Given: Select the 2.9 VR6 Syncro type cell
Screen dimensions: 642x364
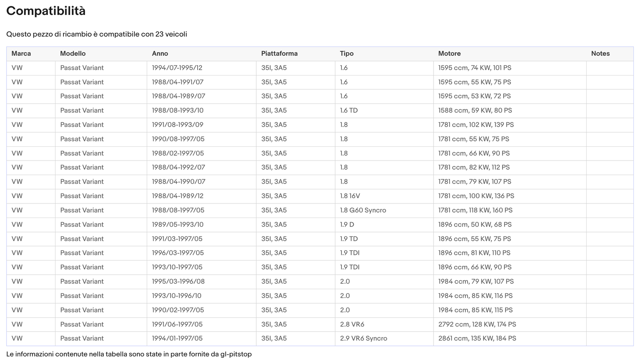Looking at the screenshot, I should coord(364,339).
